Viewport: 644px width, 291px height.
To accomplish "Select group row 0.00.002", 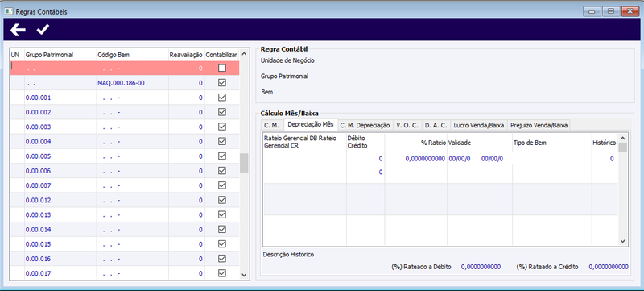I will coord(125,112).
